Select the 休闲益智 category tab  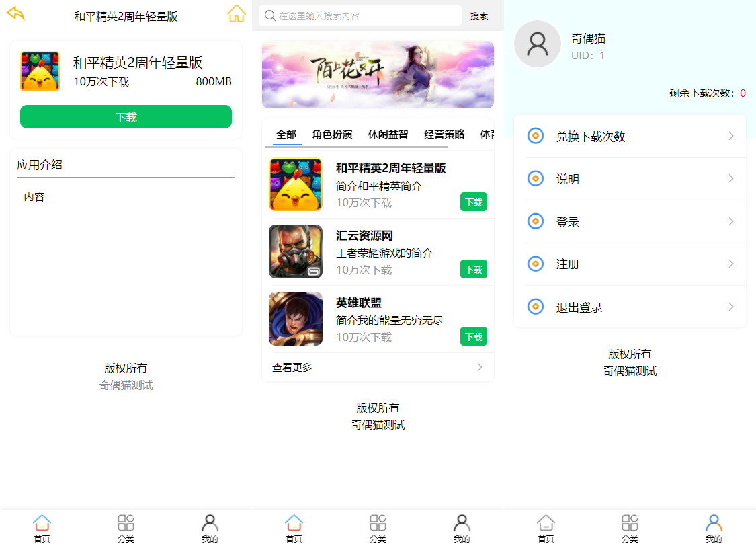tap(388, 134)
